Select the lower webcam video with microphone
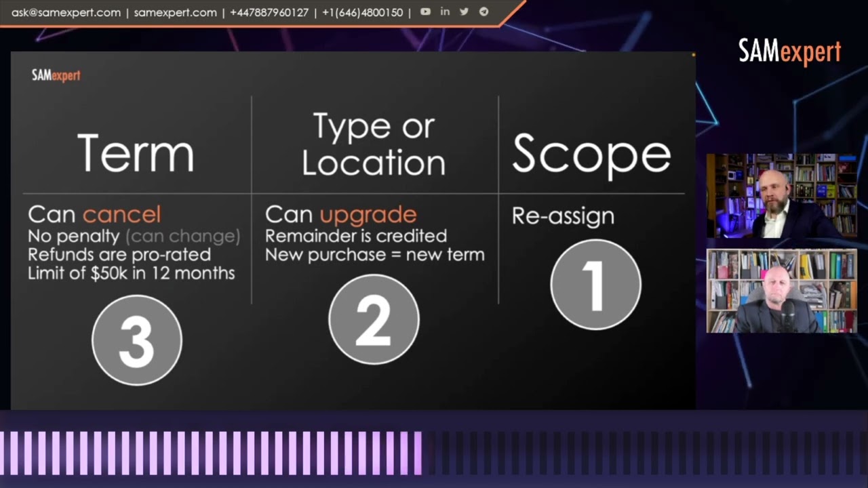The image size is (868, 488). (x=782, y=291)
